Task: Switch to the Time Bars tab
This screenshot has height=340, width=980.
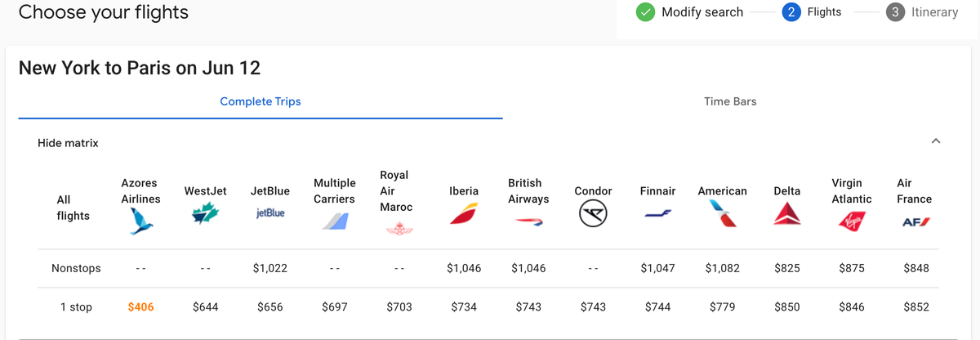Action: 730,101
